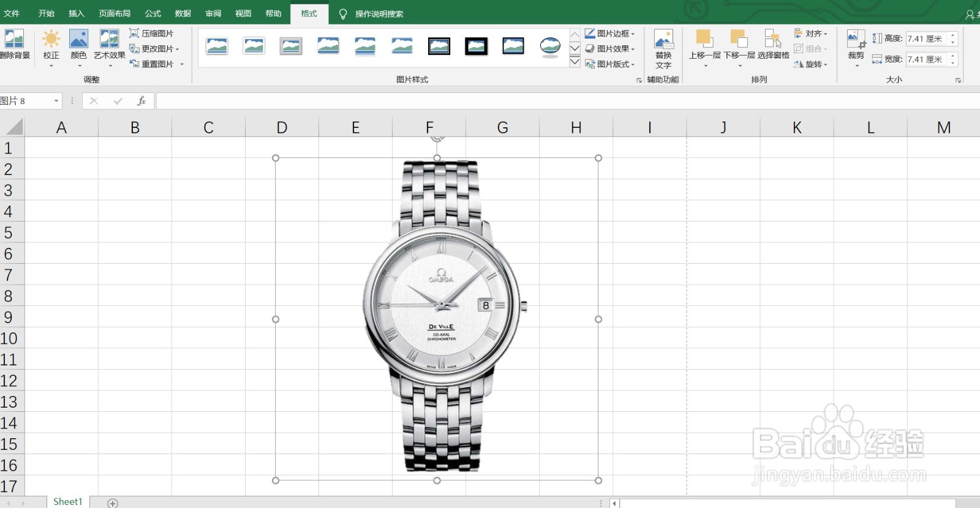Open the Picture Styles dialog launcher
The width and height of the screenshot is (980, 508).
[x=639, y=80]
